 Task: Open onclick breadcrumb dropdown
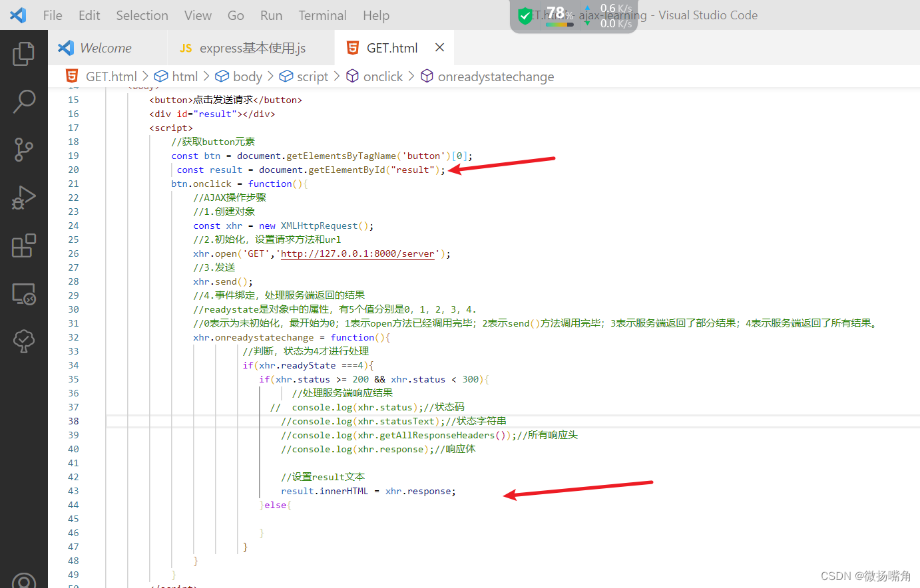(383, 76)
